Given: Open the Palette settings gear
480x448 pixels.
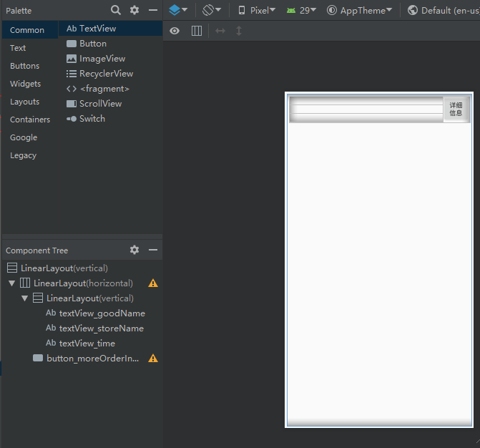Looking at the screenshot, I should (134, 11).
